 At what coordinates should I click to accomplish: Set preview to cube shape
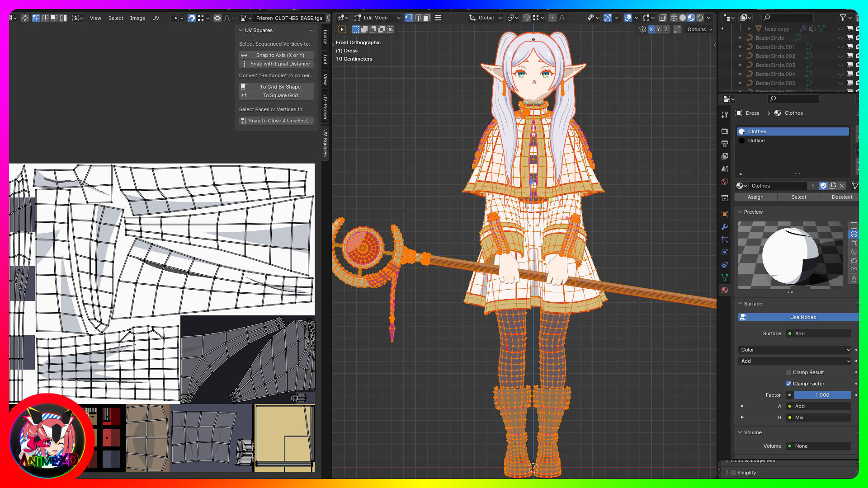[854, 243]
